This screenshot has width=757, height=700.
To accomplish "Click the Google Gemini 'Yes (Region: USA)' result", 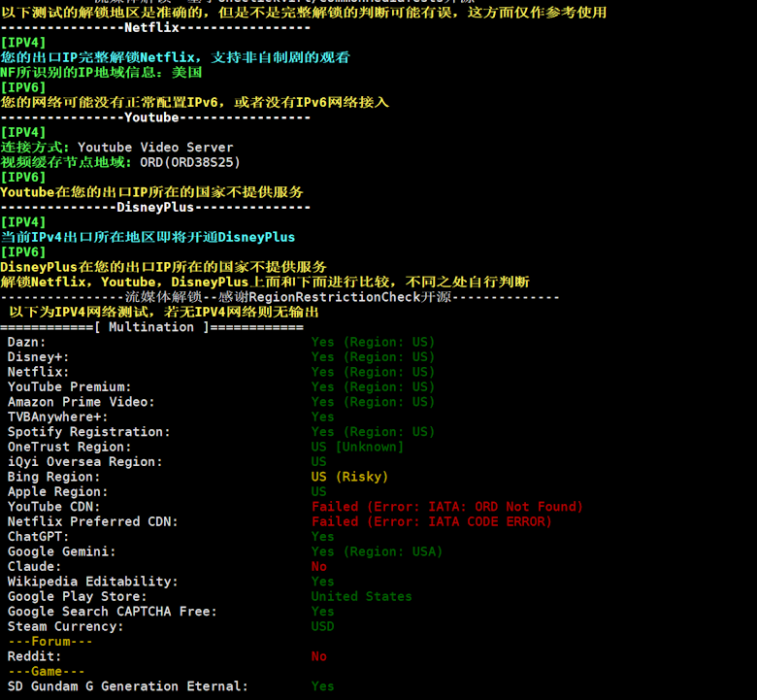I will pos(377,551).
